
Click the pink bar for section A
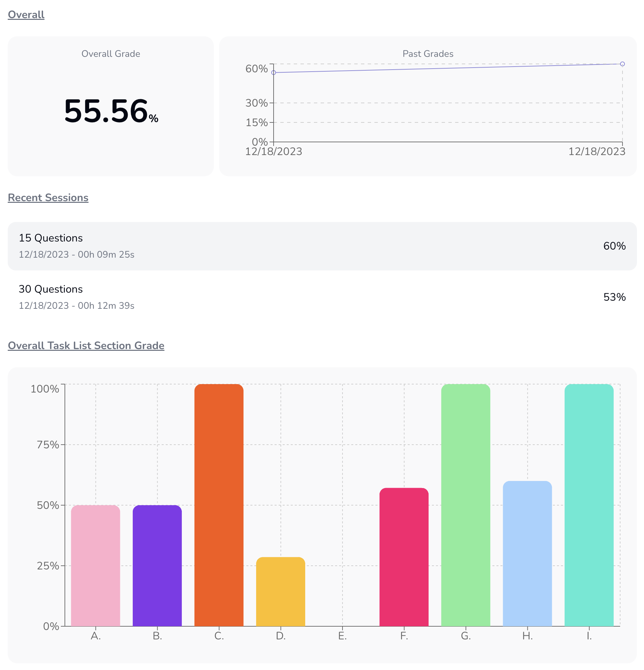96,566
